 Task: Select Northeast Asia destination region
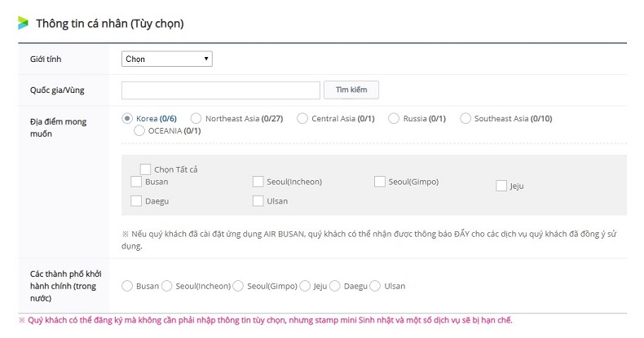196,118
